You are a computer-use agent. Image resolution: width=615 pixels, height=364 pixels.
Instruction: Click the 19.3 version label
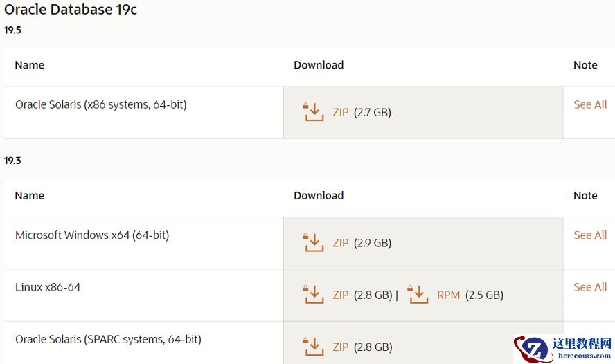click(12, 161)
